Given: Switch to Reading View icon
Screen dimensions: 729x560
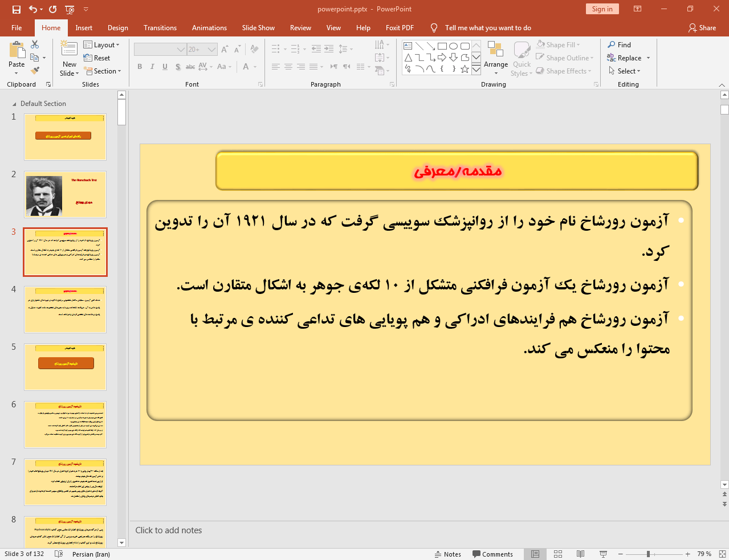Looking at the screenshot, I should point(580,554).
